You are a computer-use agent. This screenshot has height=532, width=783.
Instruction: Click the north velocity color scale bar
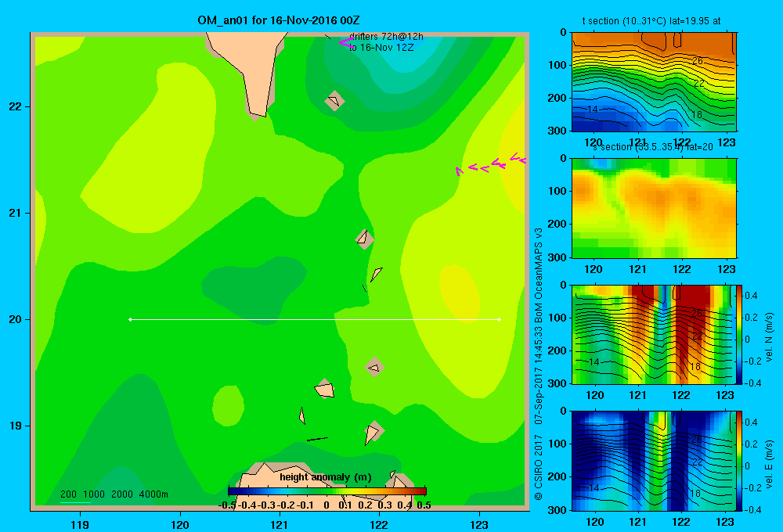coord(740,334)
